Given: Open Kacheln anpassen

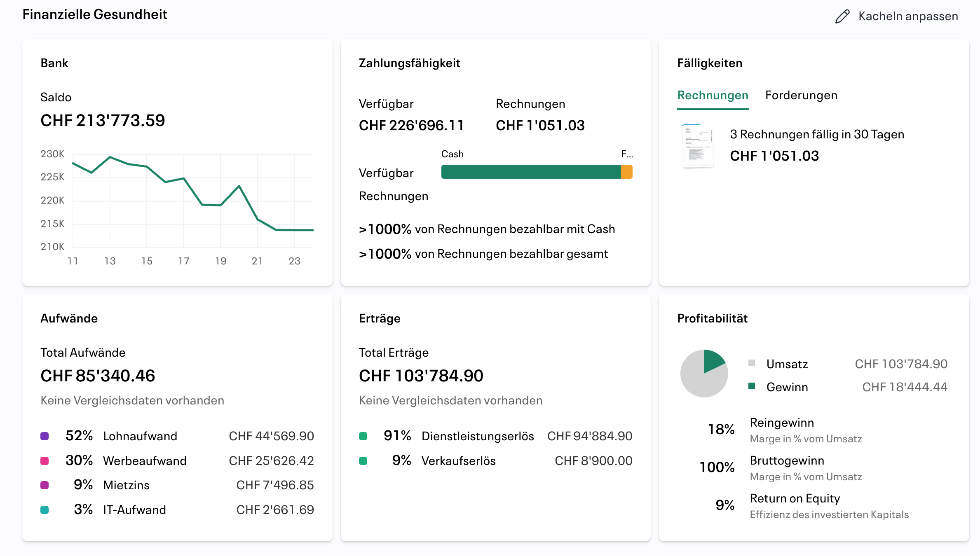Looking at the screenshot, I should click(908, 16).
